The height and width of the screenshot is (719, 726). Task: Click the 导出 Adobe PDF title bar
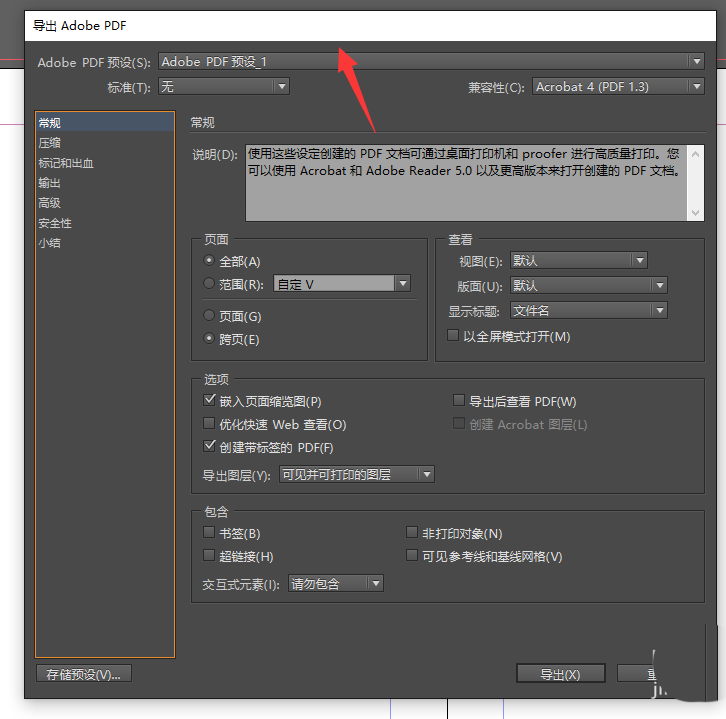pyautogui.click(x=370, y=25)
